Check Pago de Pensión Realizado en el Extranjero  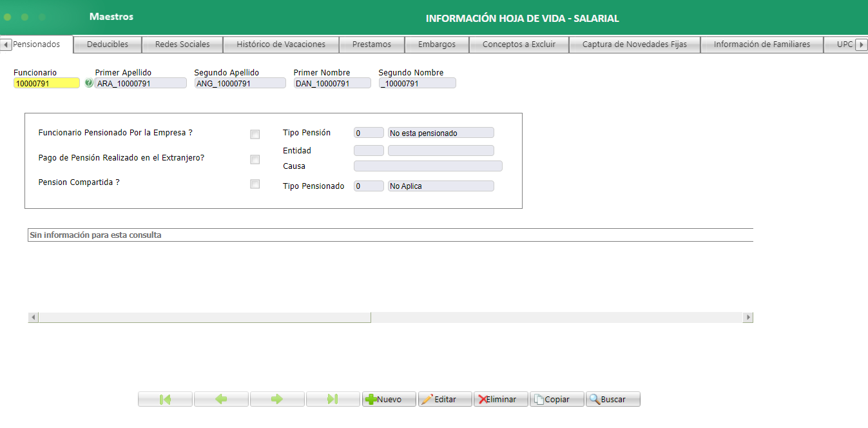point(255,159)
